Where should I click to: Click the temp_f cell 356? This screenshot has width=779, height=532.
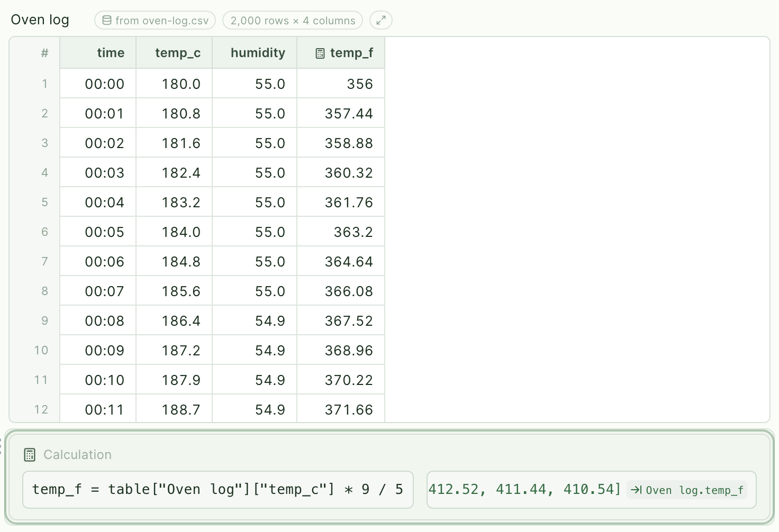coord(341,84)
